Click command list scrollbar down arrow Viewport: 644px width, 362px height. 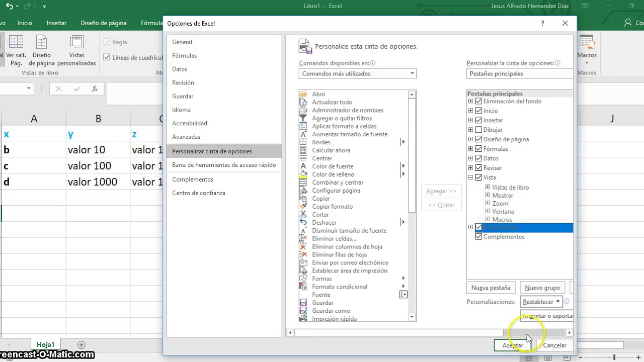(x=412, y=317)
